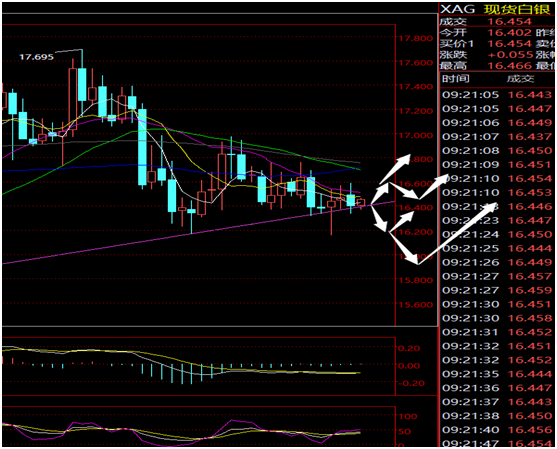This screenshot has width=557, height=449.
Task: Select the 09:21:47 last tick row
Action: 497,444
